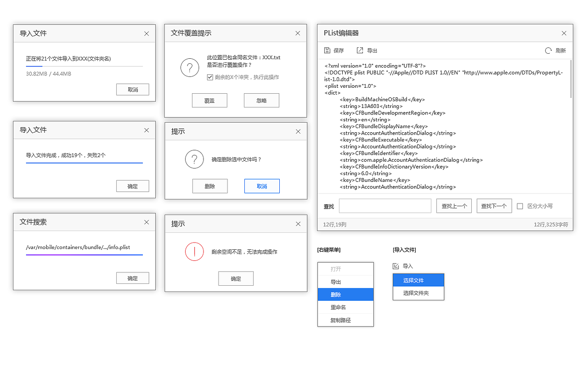Refresh plist content with the 刷新 icon
The height and width of the screenshot is (378, 588).
[548, 51]
